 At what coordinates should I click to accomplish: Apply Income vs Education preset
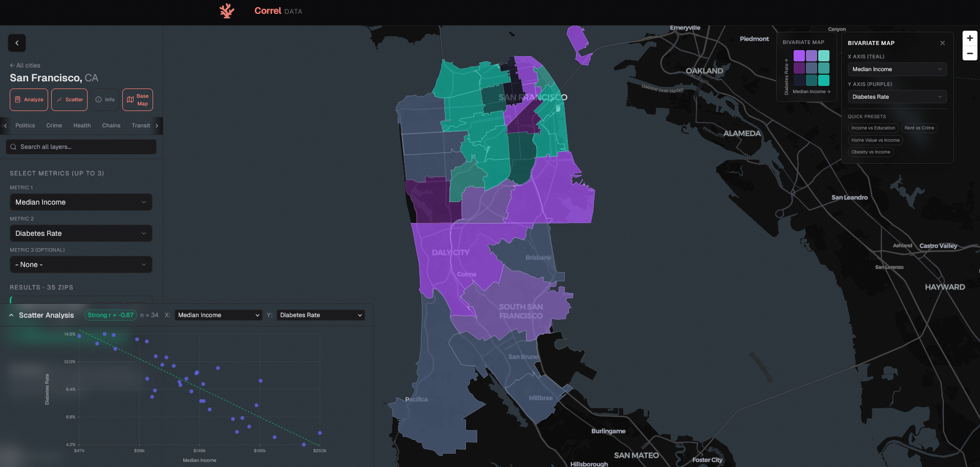point(873,128)
